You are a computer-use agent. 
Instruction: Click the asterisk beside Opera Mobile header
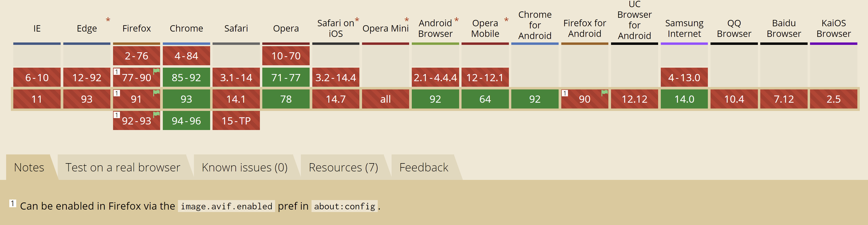click(x=506, y=20)
